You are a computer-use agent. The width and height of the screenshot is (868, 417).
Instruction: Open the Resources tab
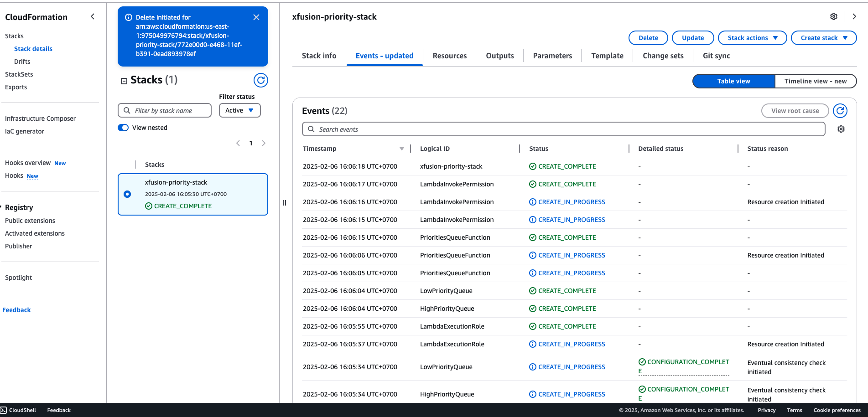[x=450, y=56]
